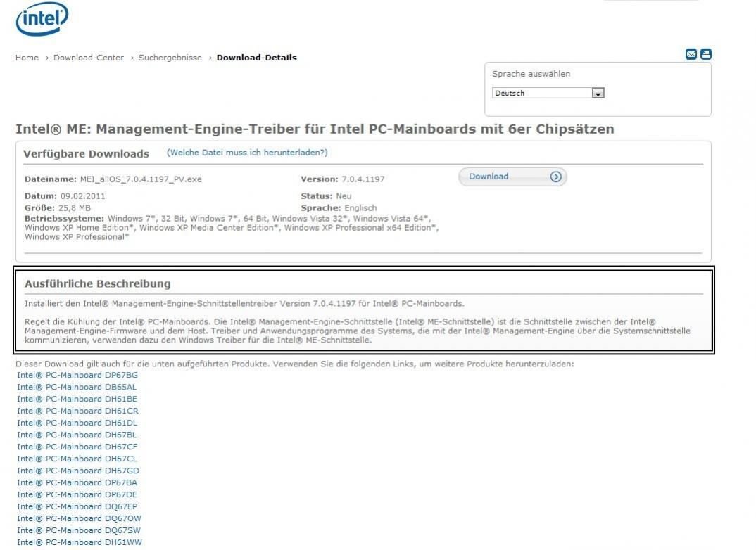This screenshot has width=756, height=550.
Task: Follow the PC-Mainboard DQ67SW link
Action: [x=79, y=530]
